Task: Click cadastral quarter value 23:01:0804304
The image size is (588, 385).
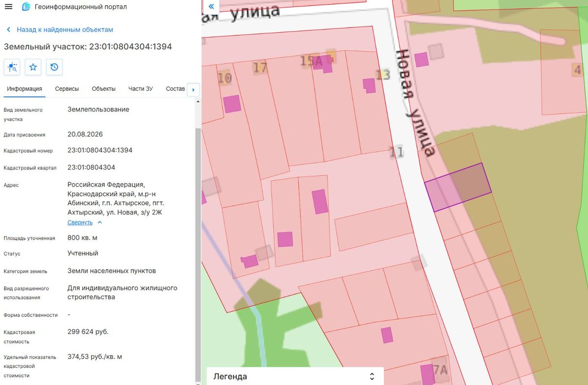Action: click(x=91, y=167)
